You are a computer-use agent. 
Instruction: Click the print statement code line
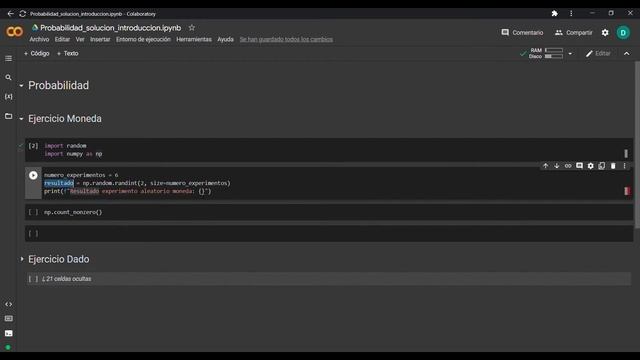click(x=128, y=191)
